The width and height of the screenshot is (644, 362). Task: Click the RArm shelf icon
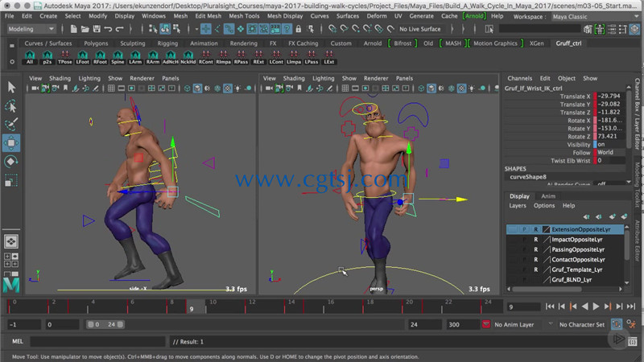tap(153, 57)
